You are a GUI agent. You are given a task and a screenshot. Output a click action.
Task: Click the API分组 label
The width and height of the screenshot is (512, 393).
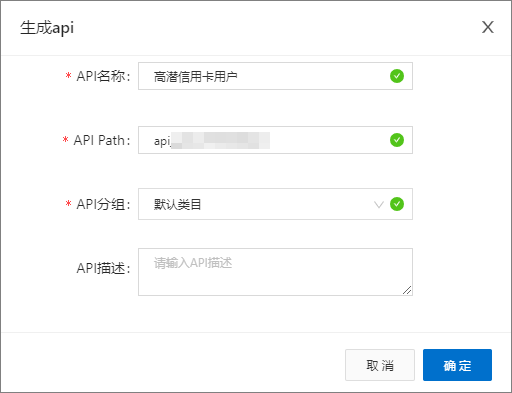point(103,204)
